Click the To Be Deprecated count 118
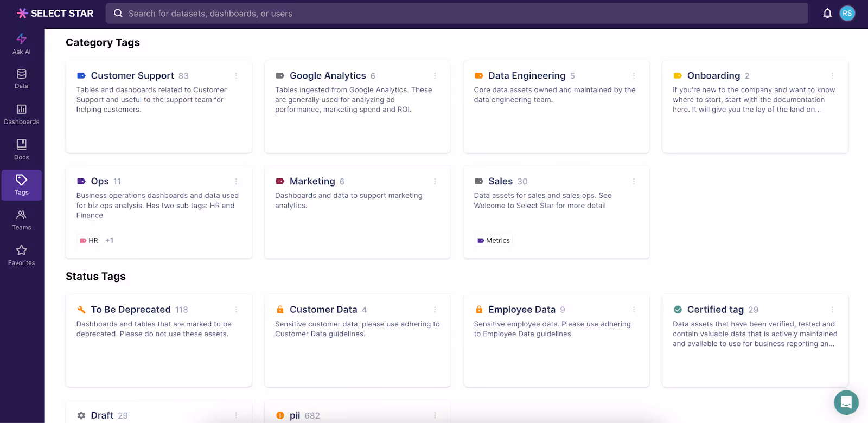Viewport: 868px width, 423px height. point(182,310)
